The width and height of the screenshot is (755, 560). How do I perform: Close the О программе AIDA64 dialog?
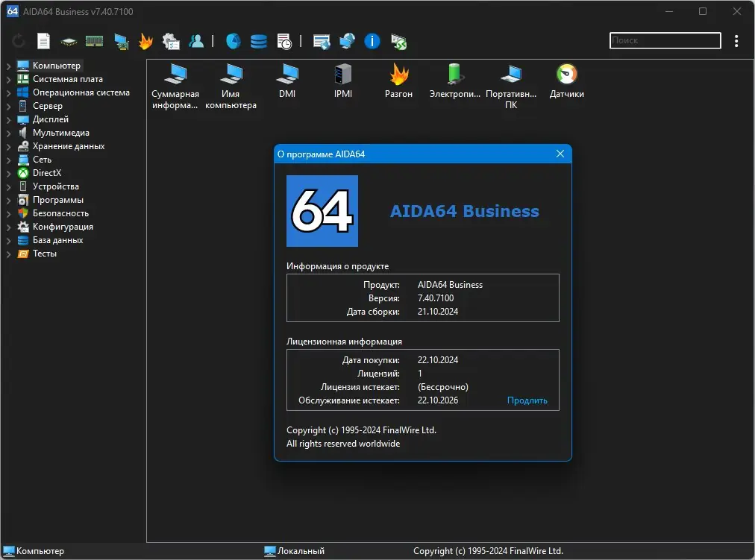(x=560, y=154)
